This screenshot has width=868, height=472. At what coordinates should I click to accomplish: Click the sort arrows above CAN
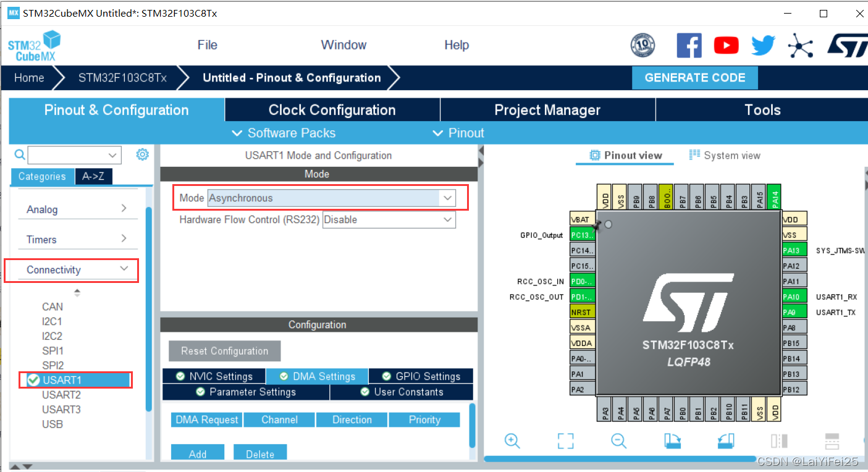[77, 292]
